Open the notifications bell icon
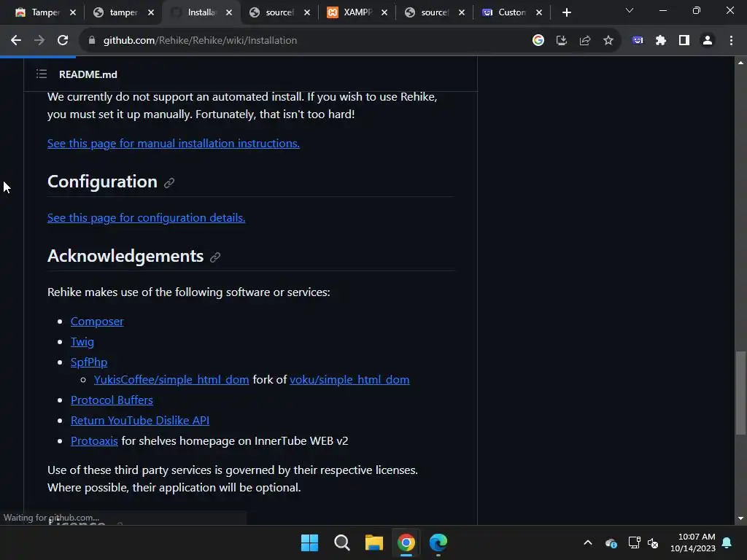This screenshot has height=560, width=747. click(x=727, y=542)
